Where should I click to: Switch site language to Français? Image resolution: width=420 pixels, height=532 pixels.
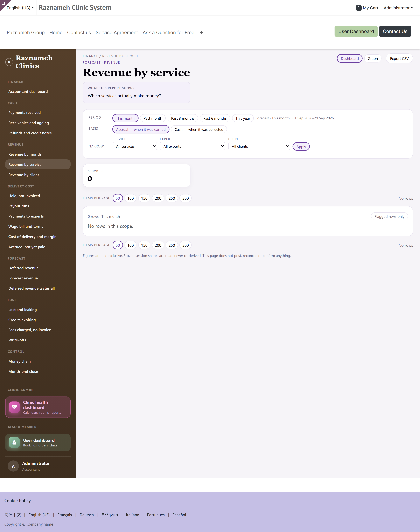[x=64, y=515]
